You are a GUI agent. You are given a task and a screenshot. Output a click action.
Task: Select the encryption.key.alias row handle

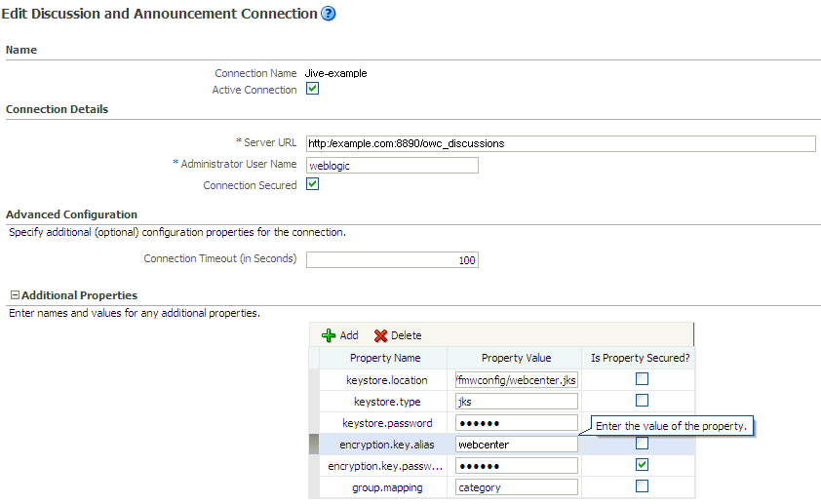tap(314, 444)
